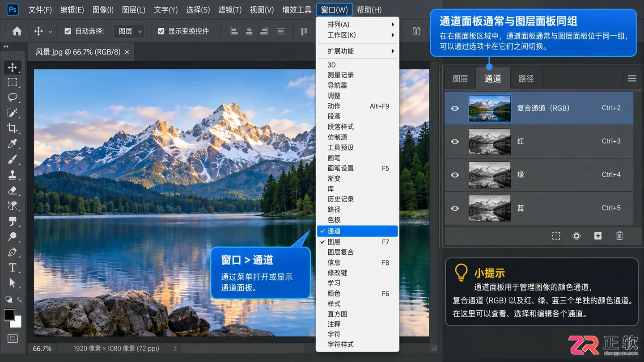Hide the 红 channel eye
The height and width of the screenshot is (362, 644).
(455, 142)
